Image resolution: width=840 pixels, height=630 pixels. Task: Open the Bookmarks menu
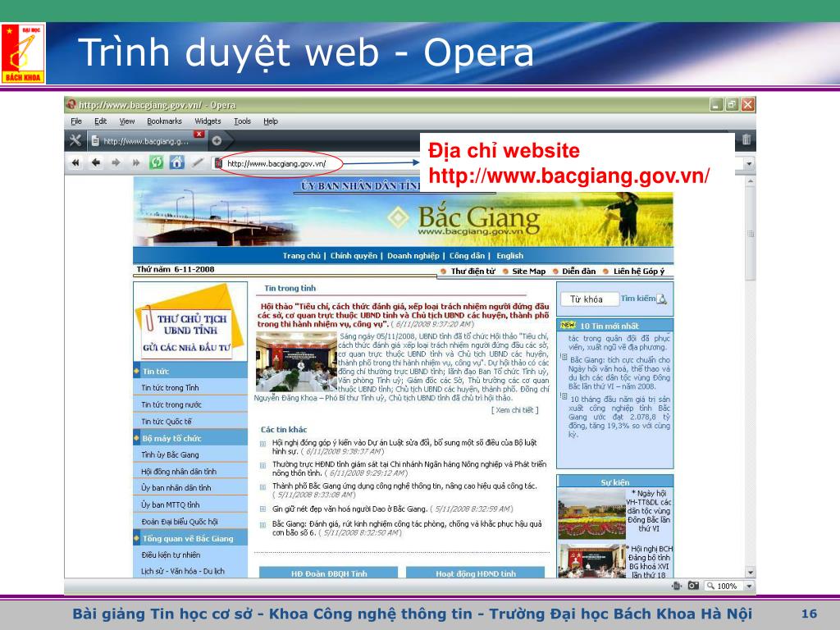[164, 121]
